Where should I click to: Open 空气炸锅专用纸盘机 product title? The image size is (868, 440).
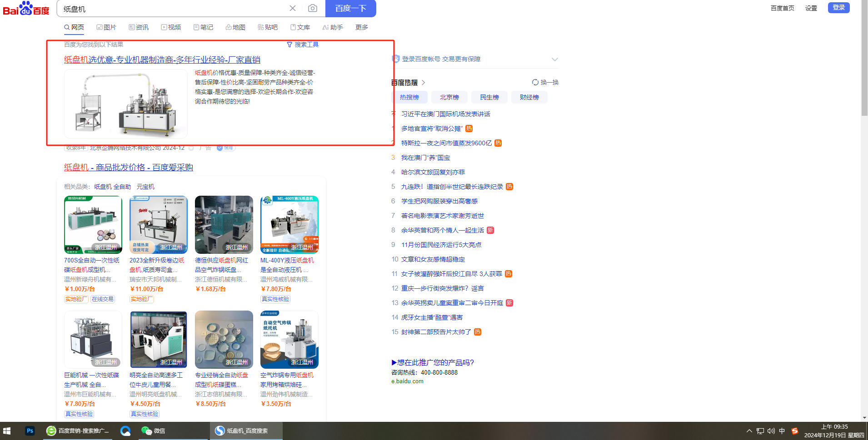287,380
